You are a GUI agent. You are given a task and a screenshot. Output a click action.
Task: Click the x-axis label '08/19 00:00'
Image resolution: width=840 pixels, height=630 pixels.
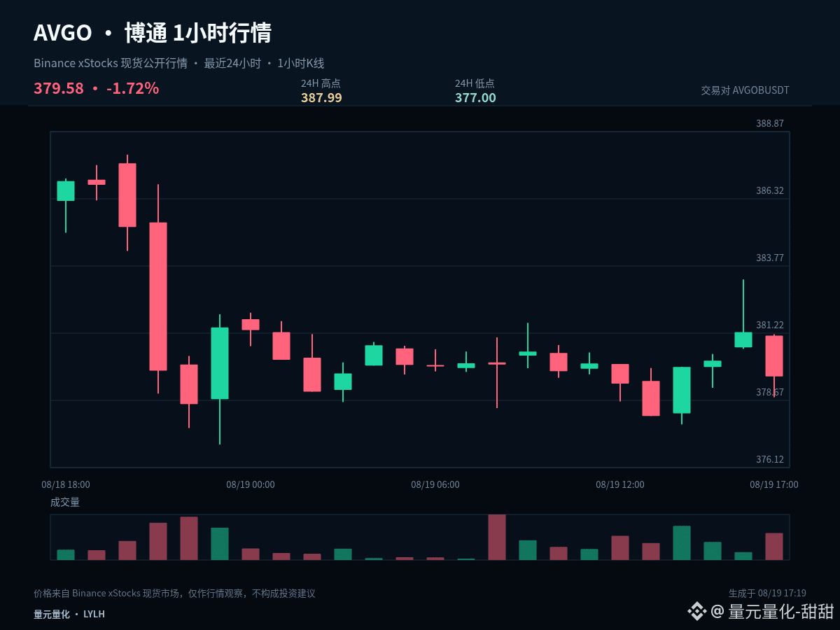pyautogui.click(x=251, y=484)
